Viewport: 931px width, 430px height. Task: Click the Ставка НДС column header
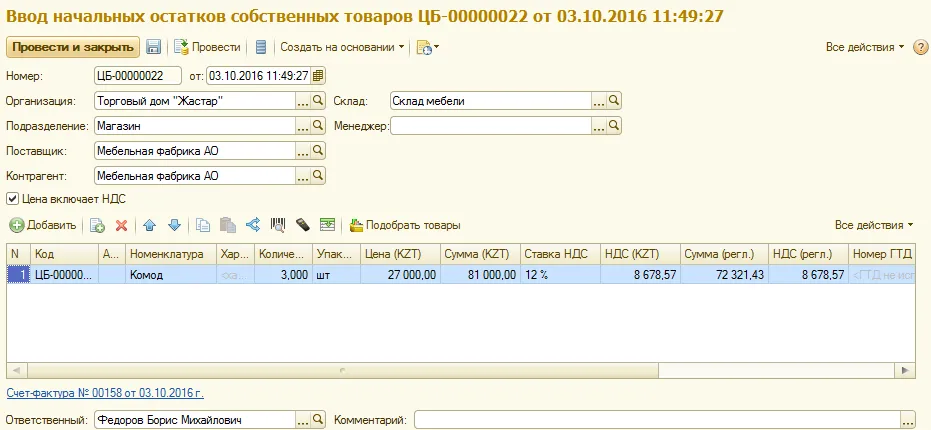coord(560,254)
